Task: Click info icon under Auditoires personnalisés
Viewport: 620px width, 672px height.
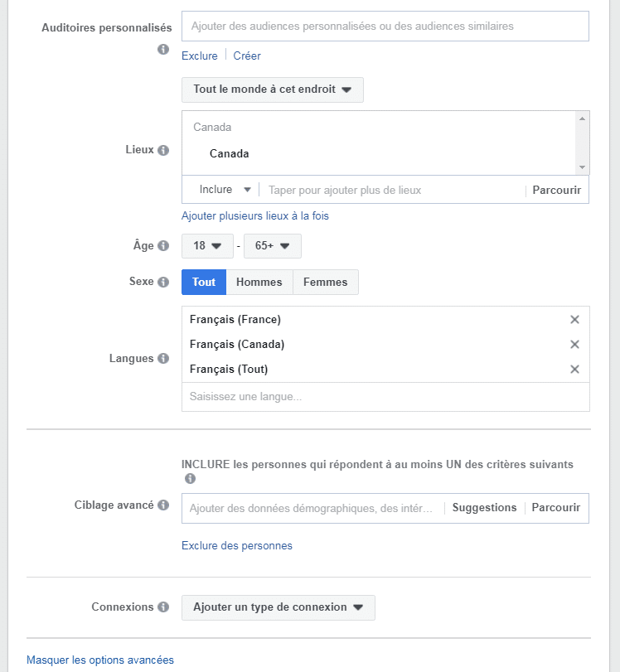Action: click(x=163, y=49)
